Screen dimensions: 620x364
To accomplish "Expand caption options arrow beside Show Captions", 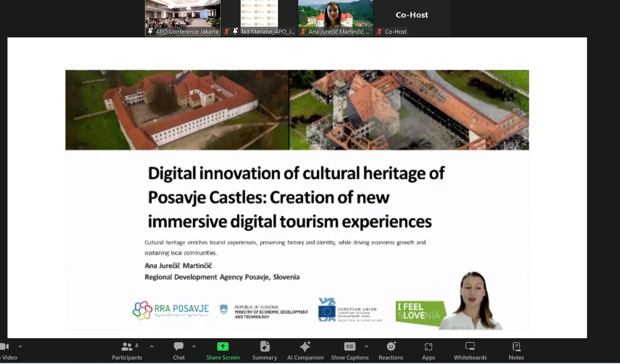I will (366, 346).
